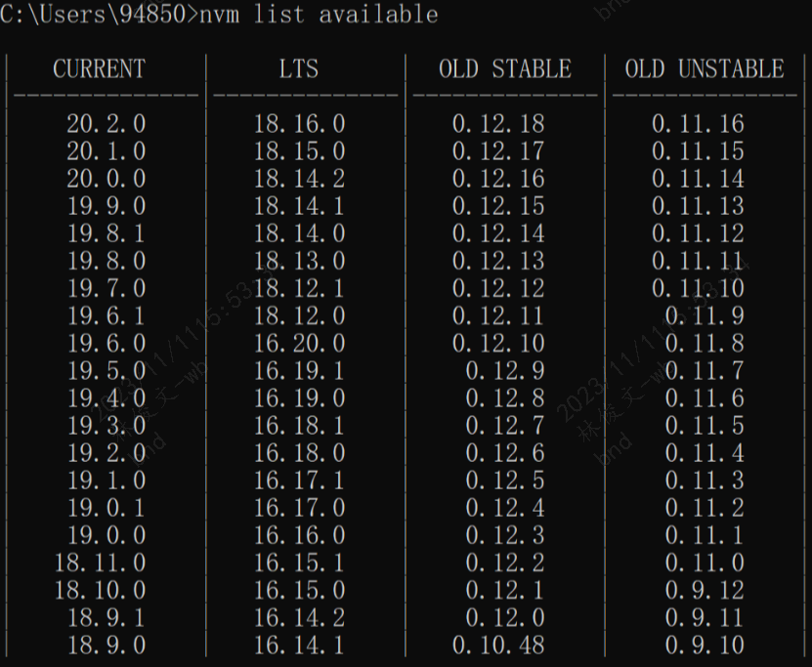Select LTS version 16.20.0
The height and width of the screenshot is (667, 812).
point(299,344)
